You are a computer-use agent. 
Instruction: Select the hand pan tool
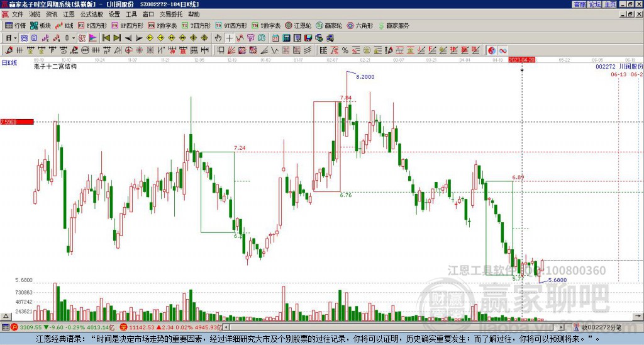(x=218, y=38)
